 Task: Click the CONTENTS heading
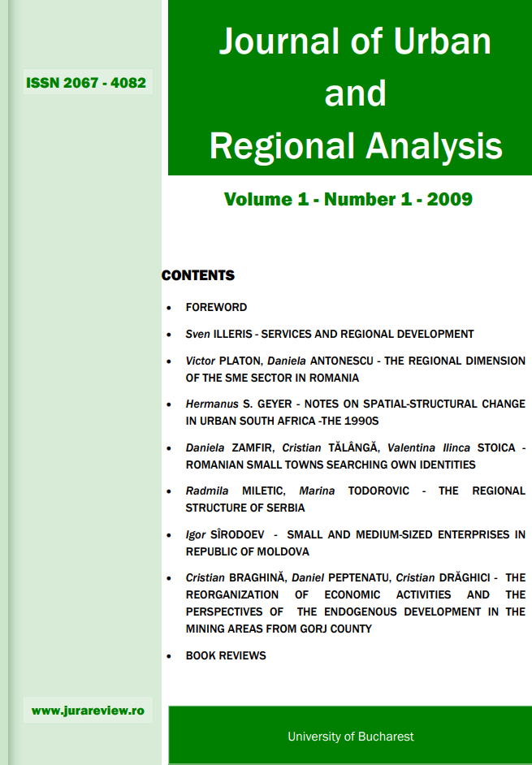[198, 275]
